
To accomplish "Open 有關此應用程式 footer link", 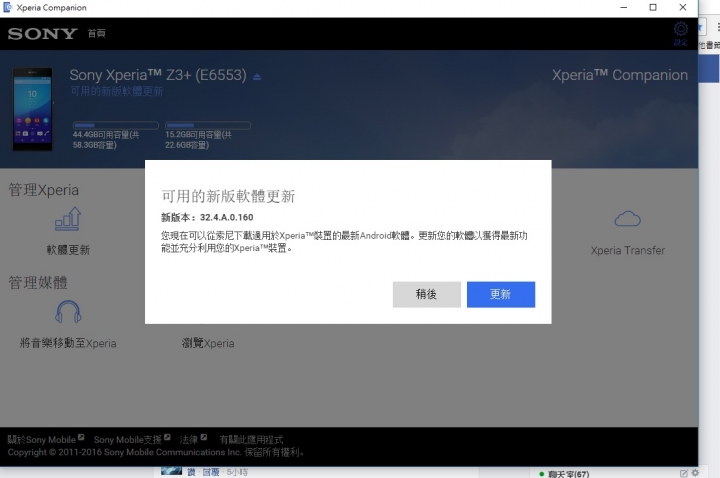I will click(251, 439).
